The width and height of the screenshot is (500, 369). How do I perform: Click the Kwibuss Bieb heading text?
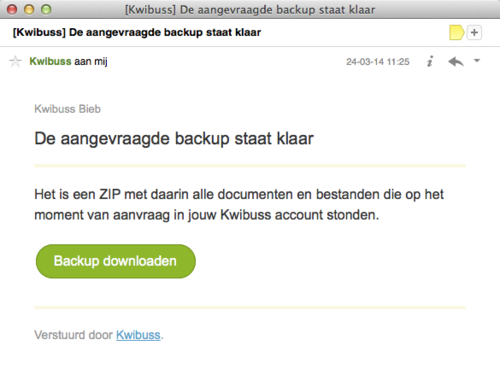(67, 109)
